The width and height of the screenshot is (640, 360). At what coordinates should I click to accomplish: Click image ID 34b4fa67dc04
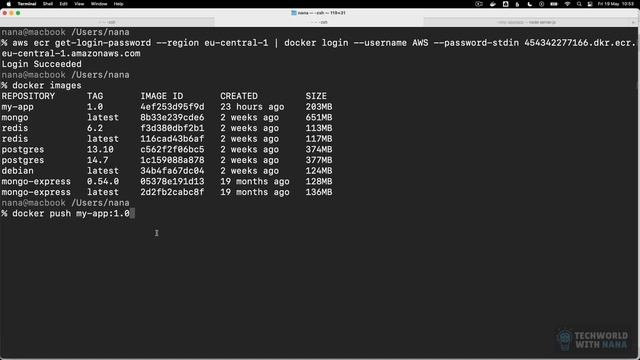pos(172,171)
